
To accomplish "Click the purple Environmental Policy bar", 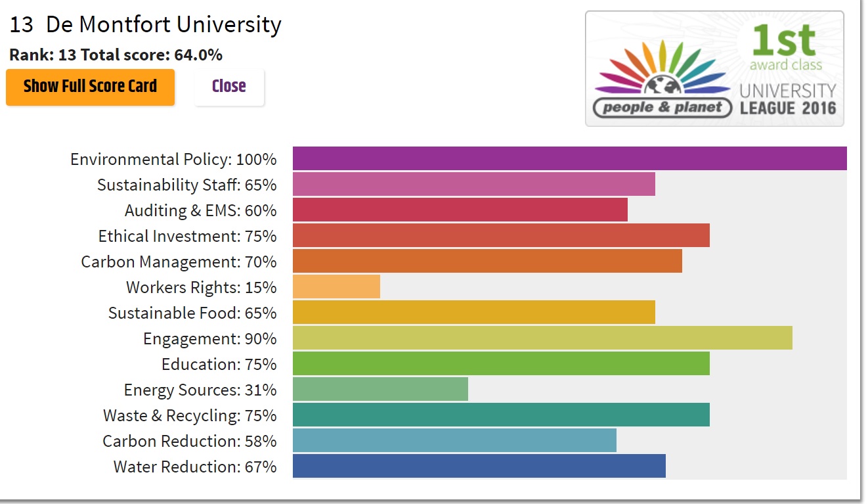I will point(569,159).
